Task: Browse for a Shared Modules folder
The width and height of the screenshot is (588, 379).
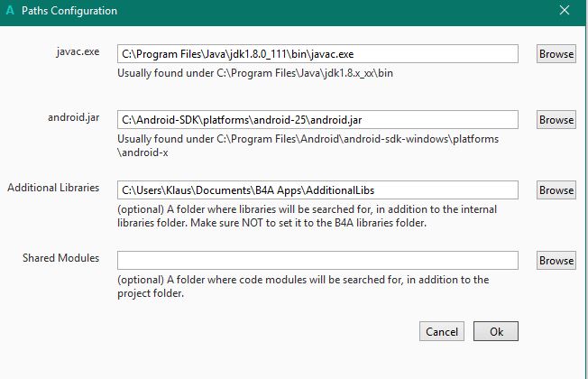Action: click(x=556, y=260)
